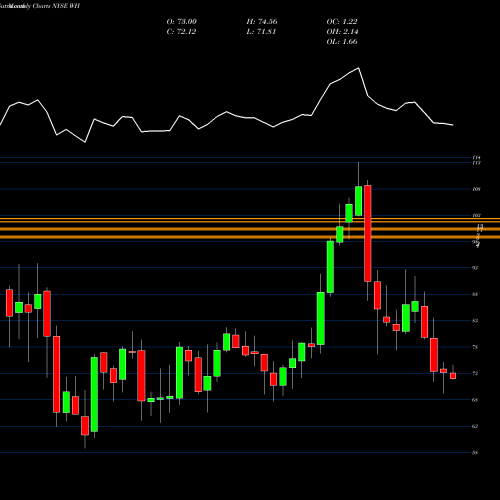Click the 'OC: 1.22' readout

click(342, 22)
